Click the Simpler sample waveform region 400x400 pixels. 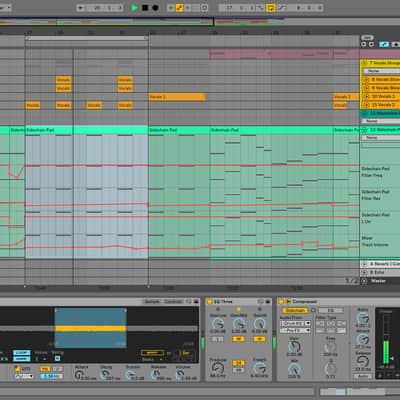(90, 328)
